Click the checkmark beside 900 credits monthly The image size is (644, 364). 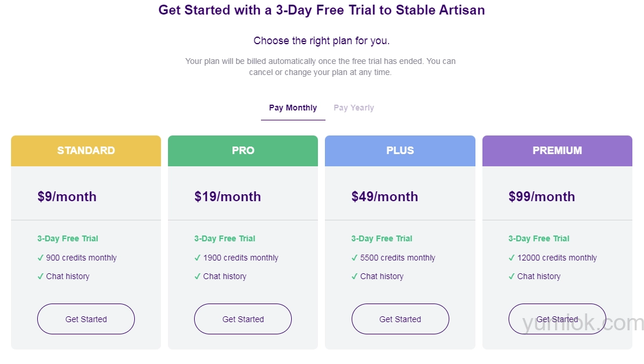tap(40, 258)
